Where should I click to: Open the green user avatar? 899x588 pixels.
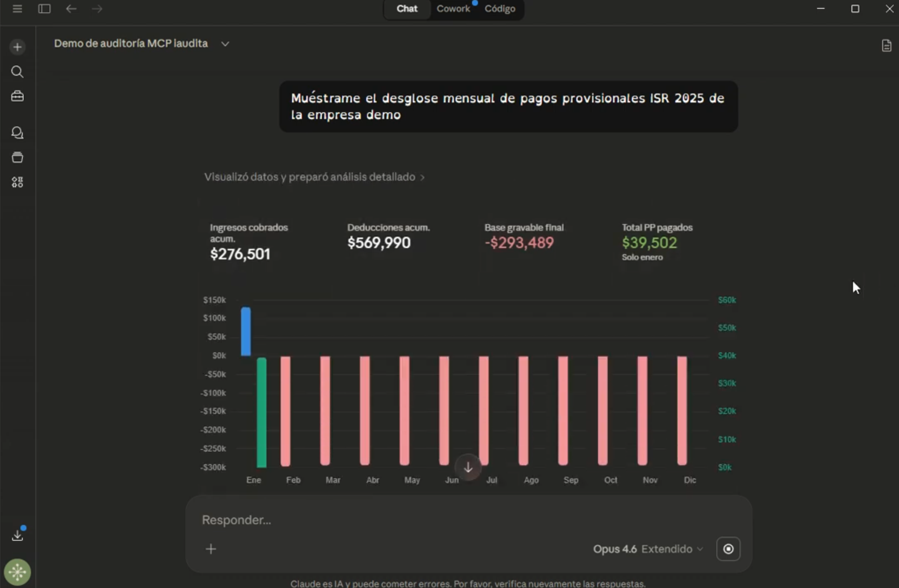[x=18, y=572]
